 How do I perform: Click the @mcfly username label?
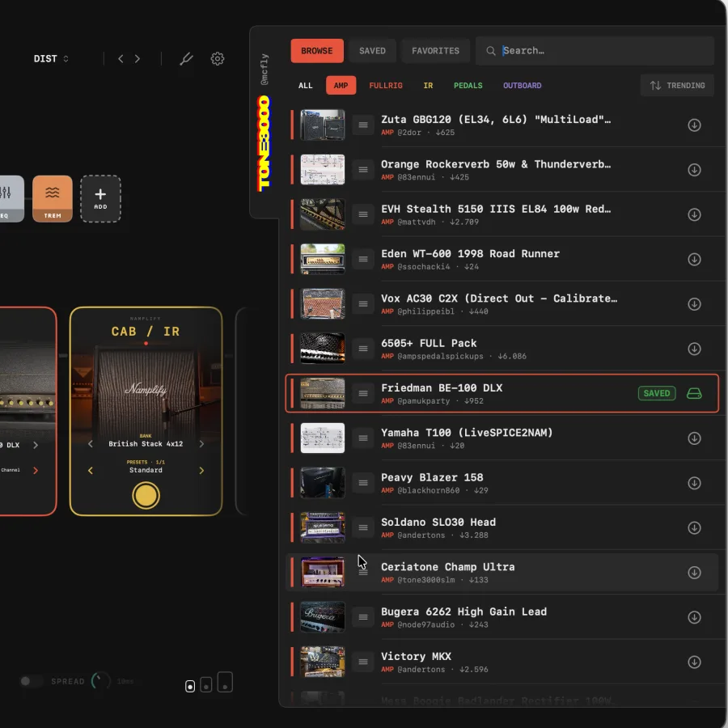[x=265, y=70]
